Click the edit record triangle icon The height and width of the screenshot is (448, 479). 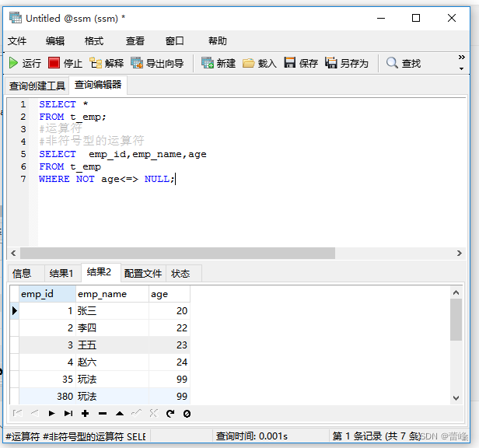coord(120,414)
